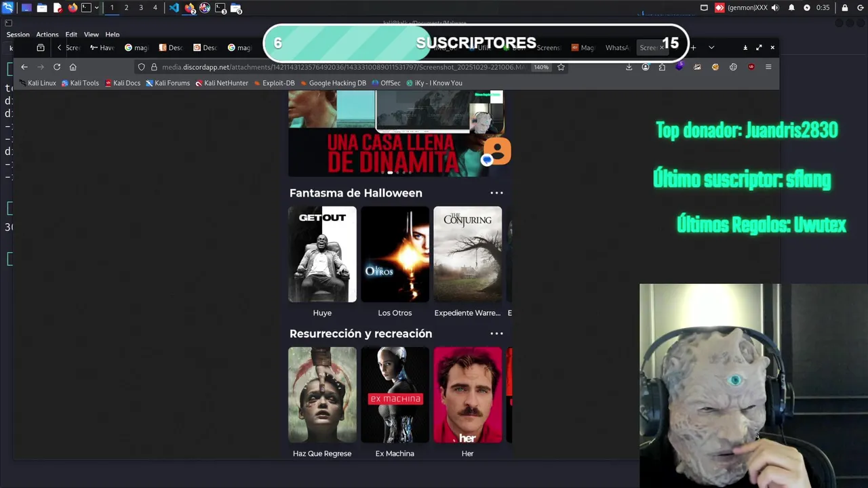Viewport: 868px width, 488px height.
Task: Open the Exploit-DB bookmark
Action: point(274,83)
